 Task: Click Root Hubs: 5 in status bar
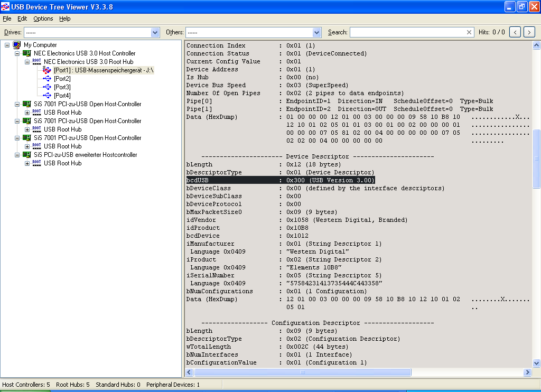coord(73,385)
